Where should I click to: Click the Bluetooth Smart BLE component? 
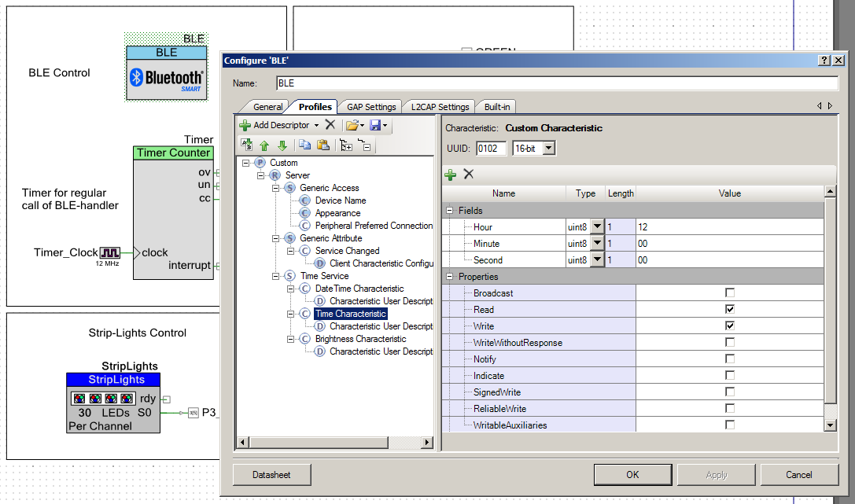pyautogui.click(x=166, y=73)
